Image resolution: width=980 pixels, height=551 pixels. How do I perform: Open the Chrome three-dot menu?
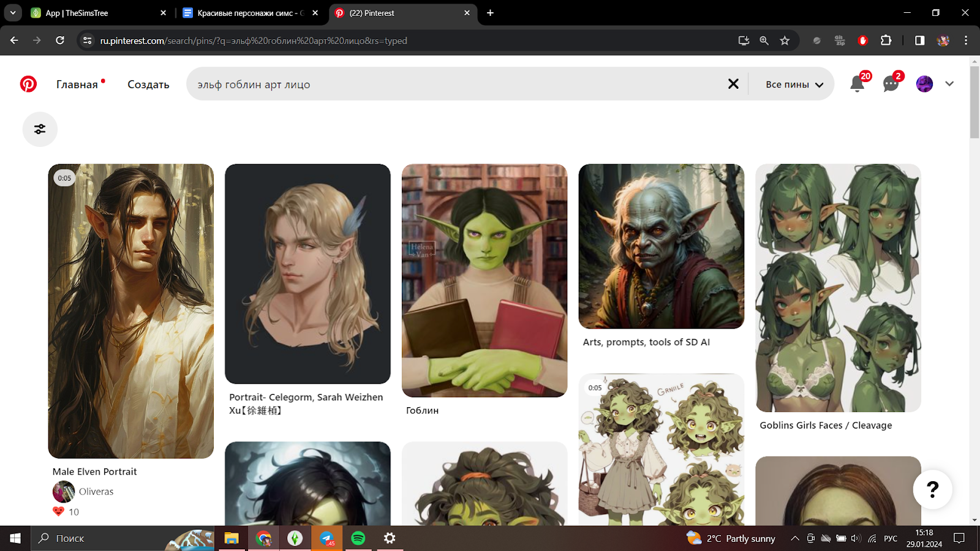tap(966, 40)
